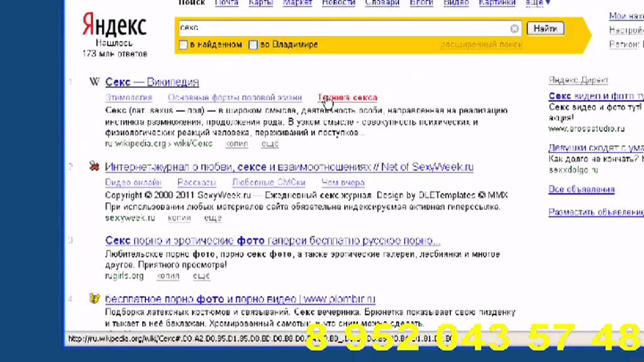Click 'ещё' under the sexyweek.ru result
The height and width of the screenshot is (362, 644).
[213, 217]
